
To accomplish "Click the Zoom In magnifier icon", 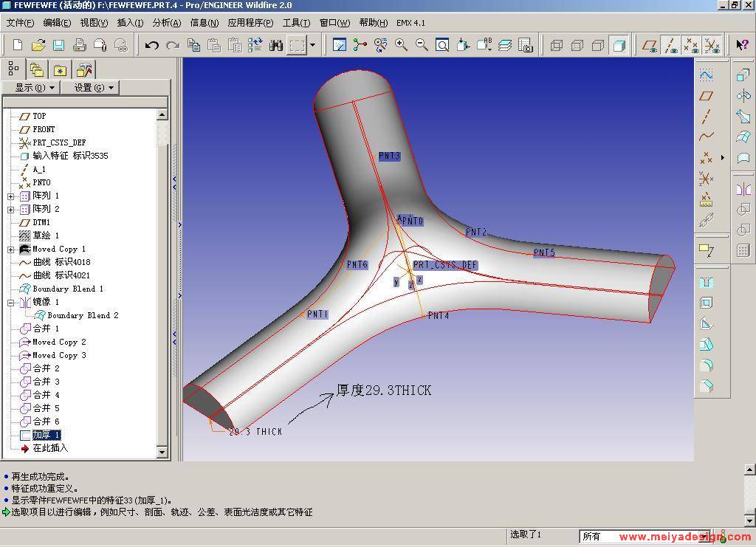I will [401, 45].
